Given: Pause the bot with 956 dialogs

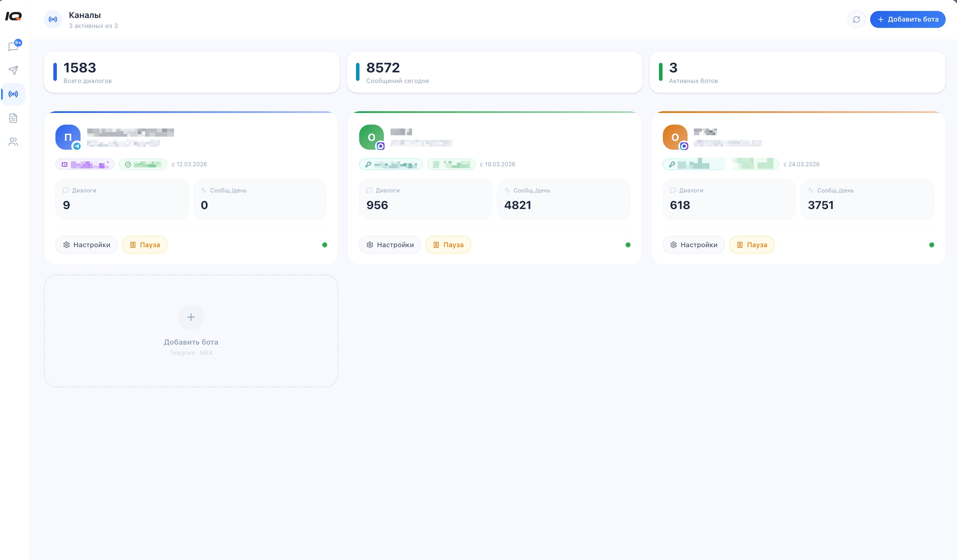Looking at the screenshot, I should click(x=448, y=245).
